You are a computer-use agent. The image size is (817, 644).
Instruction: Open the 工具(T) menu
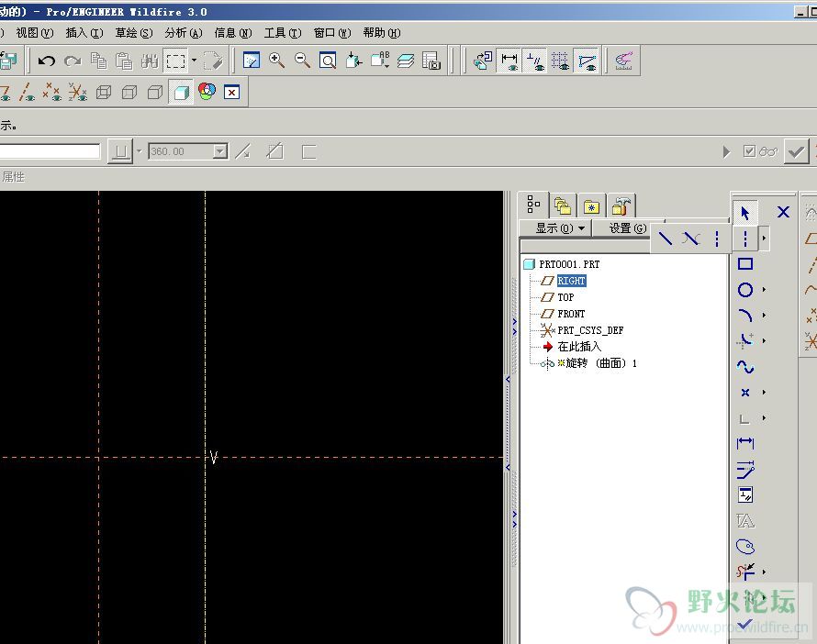point(283,33)
